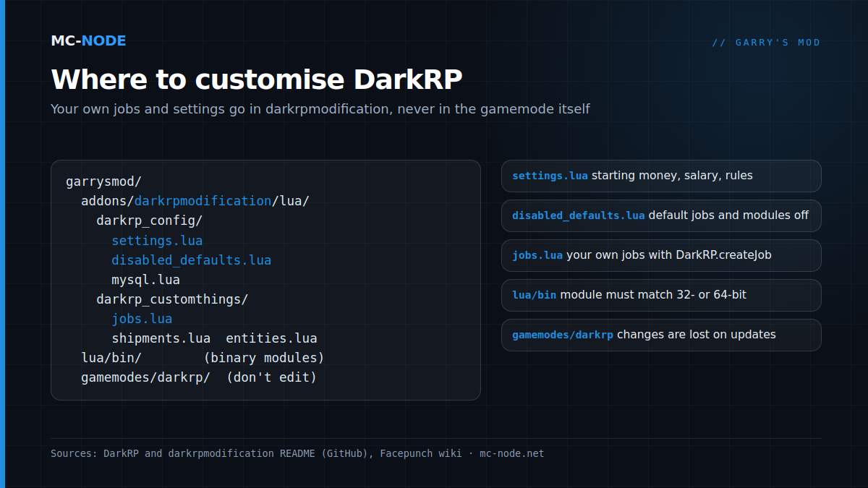Image resolution: width=868 pixels, height=488 pixels.
Task: Click the Sources footer line
Action: [x=297, y=453]
